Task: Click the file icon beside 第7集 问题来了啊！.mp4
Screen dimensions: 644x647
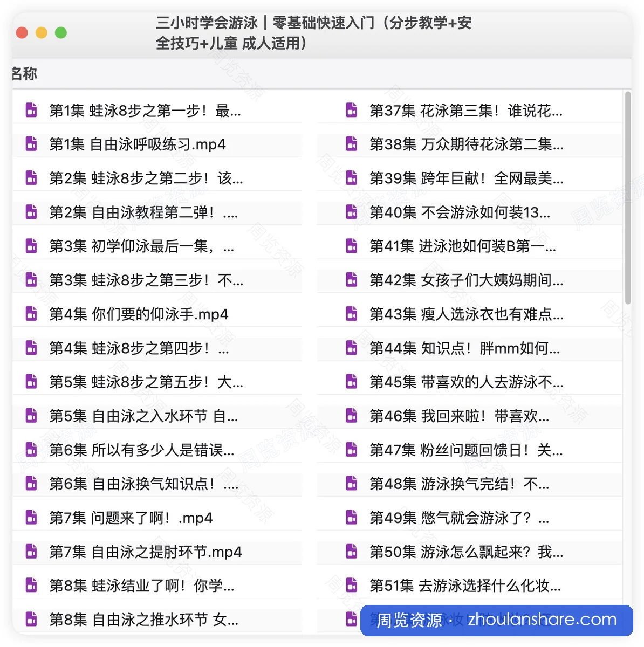Action: [31, 518]
